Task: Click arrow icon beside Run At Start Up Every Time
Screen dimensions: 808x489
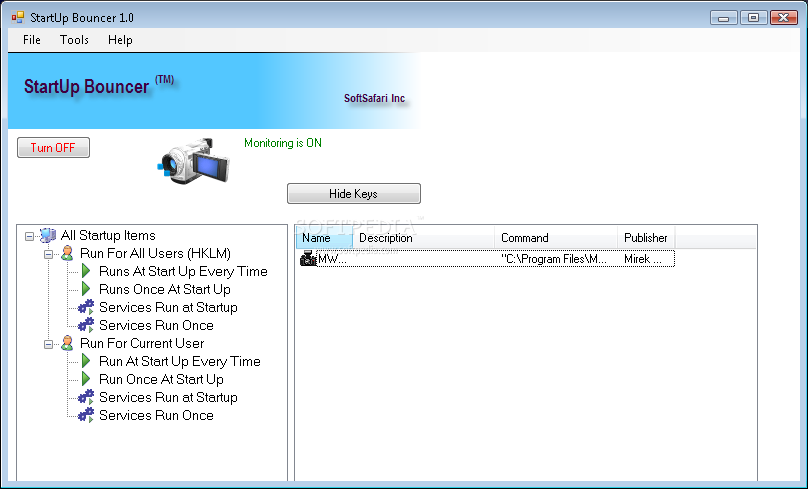Action: (x=86, y=361)
